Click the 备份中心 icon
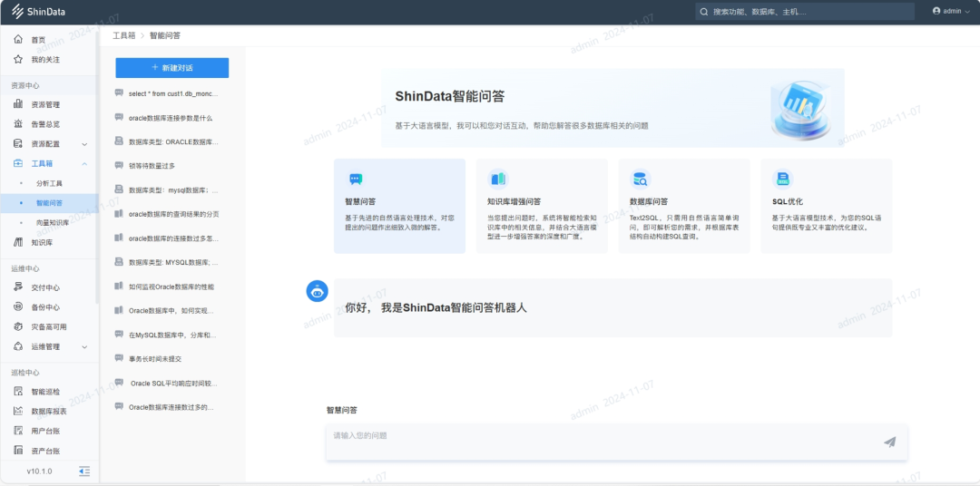 [18, 307]
